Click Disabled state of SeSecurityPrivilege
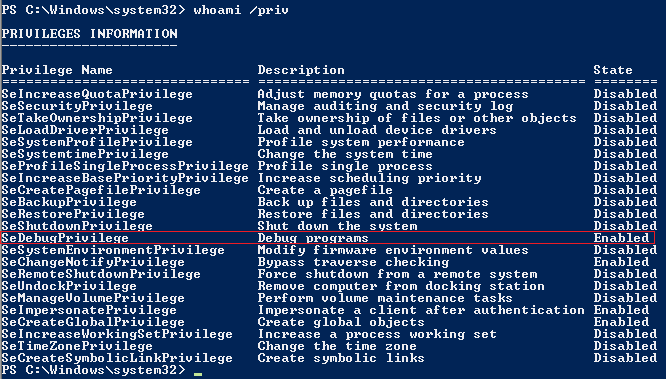666x379 pixels. coord(625,106)
